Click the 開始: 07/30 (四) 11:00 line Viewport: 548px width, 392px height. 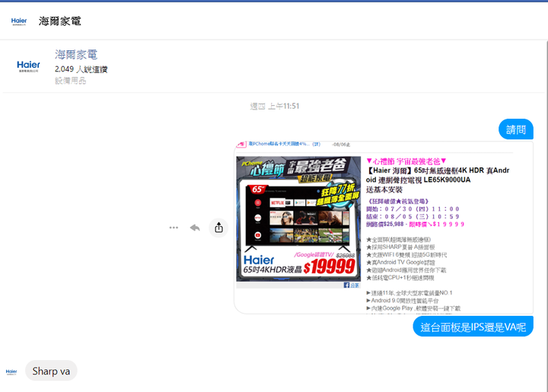pyautogui.click(x=413, y=209)
